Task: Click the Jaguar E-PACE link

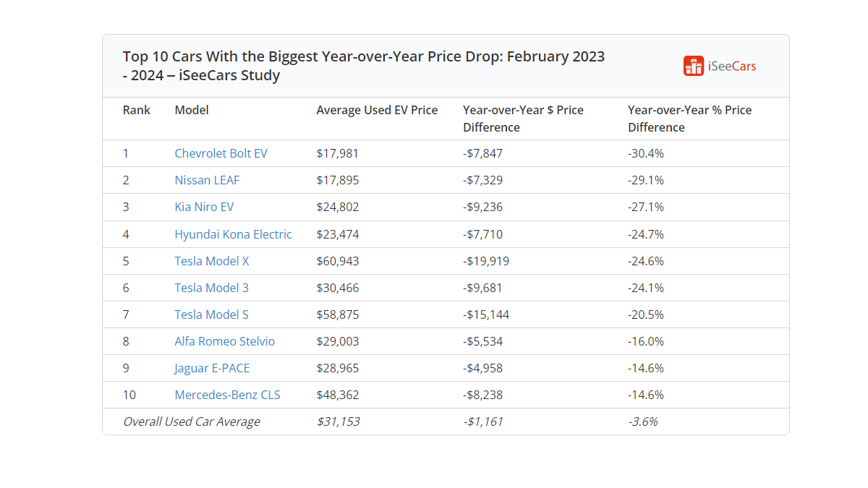Action: tap(212, 368)
